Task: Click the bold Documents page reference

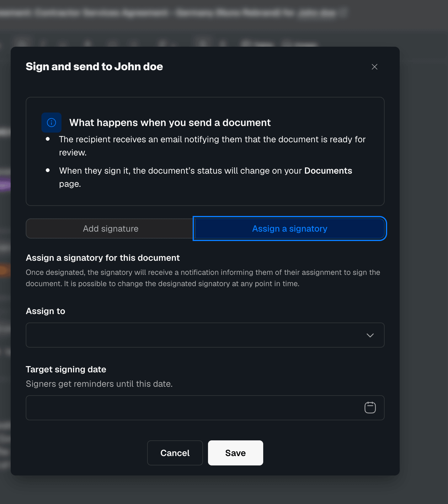Action: click(x=328, y=171)
